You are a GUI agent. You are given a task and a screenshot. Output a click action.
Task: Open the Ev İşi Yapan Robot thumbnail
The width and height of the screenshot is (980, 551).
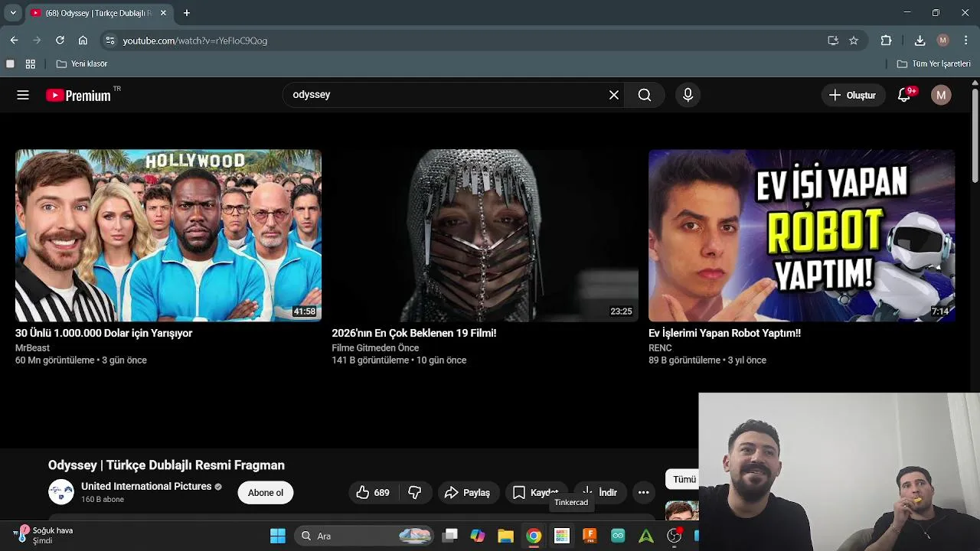click(802, 236)
